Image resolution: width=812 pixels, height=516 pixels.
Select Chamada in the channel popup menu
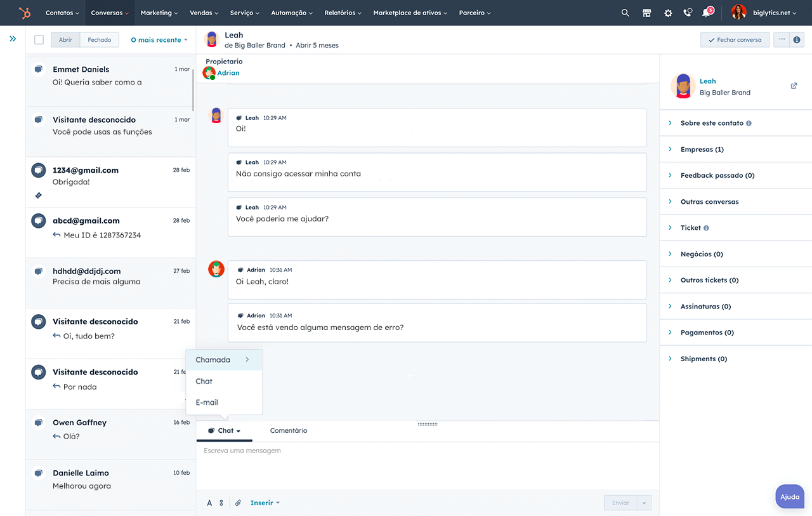pyautogui.click(x=224, y=360)
